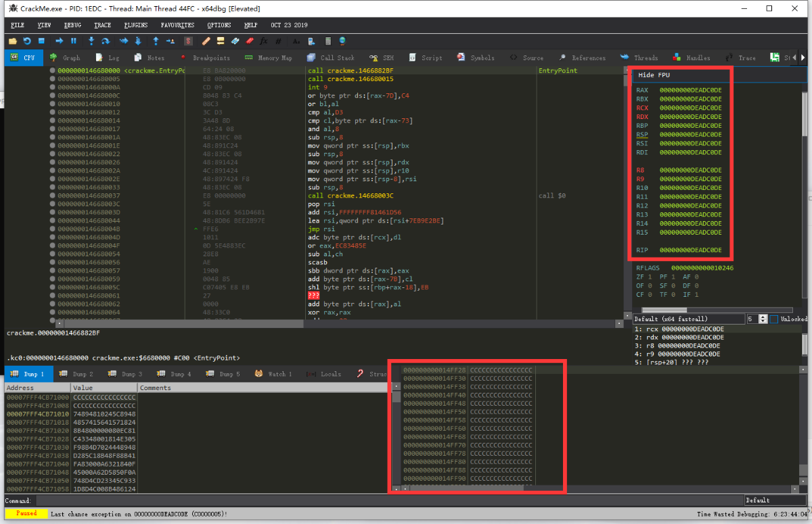
Task: Open the Favourites menu
Action: click(177, 25)
